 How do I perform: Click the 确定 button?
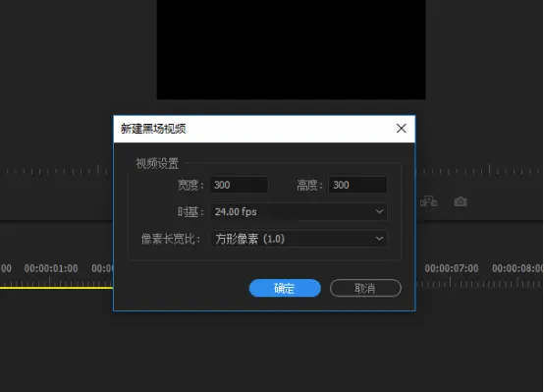[285, 288]
